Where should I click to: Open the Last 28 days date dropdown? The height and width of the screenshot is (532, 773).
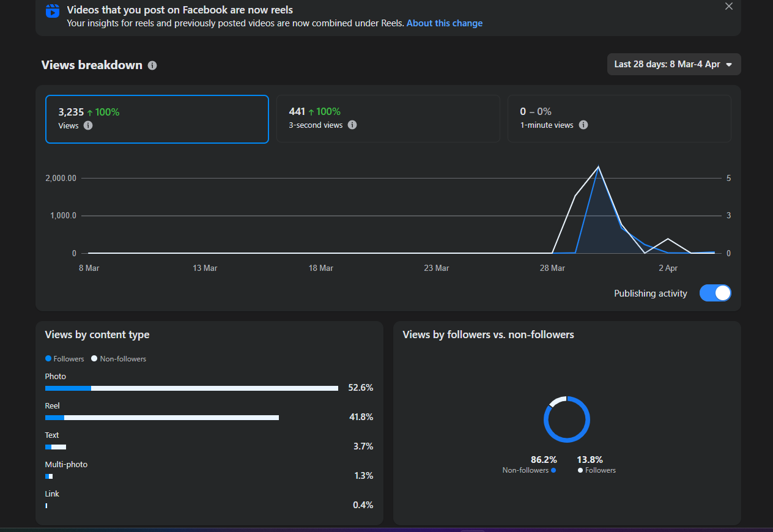[x=673, y=64]
